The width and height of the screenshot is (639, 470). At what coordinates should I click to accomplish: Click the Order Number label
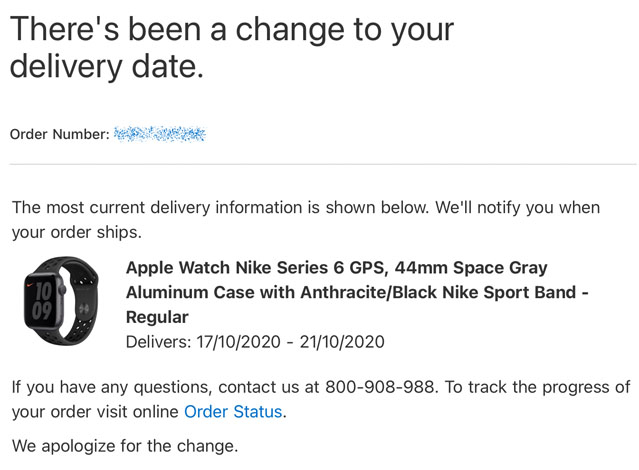tap(59, 134)
